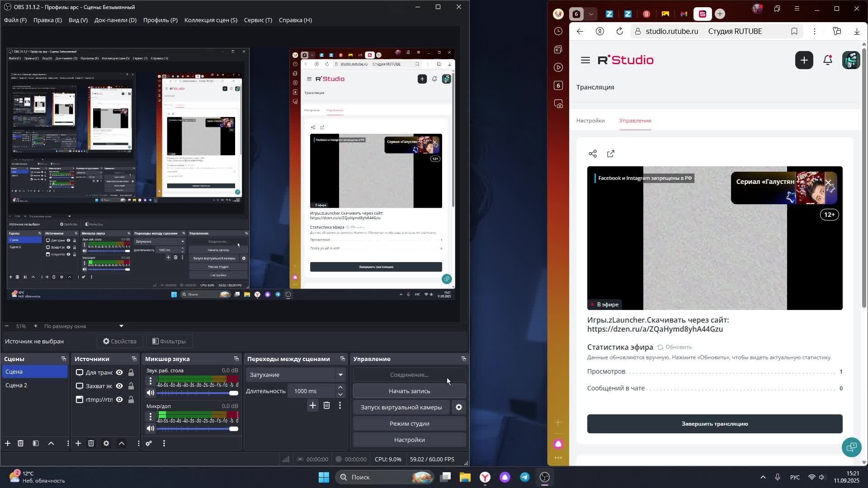Increase transition duration with up arrow
The width and height of the screenshot is (868, 488).
tap(340, 388)
